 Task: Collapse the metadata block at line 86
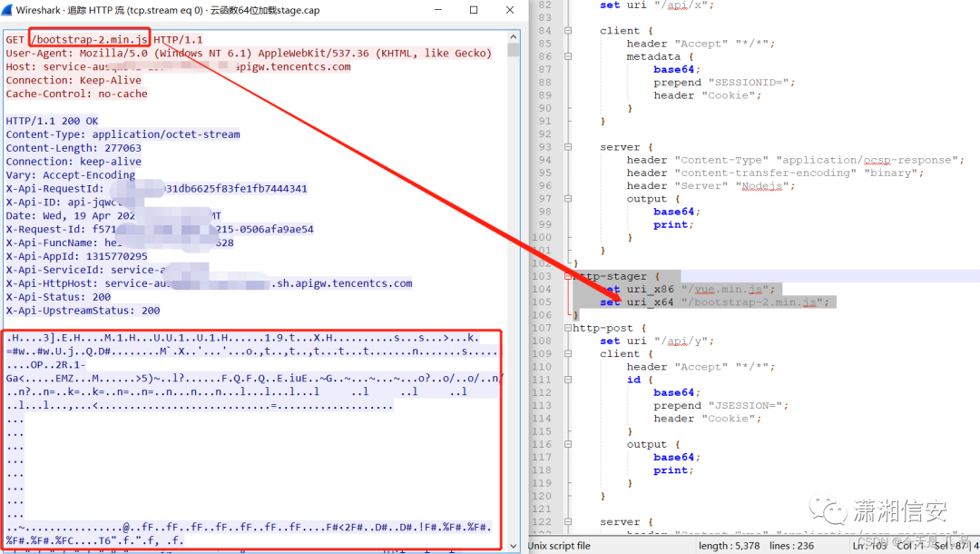tap(568, 56)
